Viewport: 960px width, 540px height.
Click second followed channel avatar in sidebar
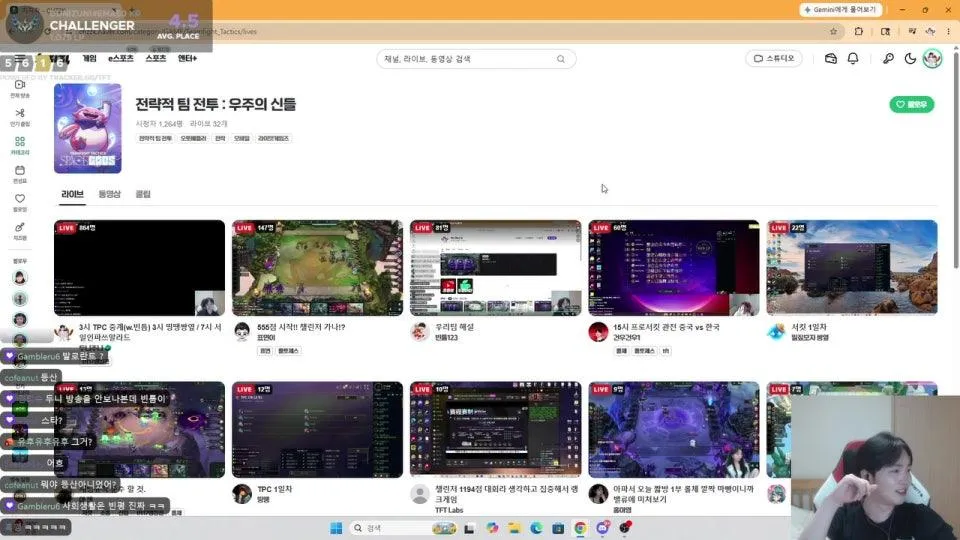pos(20,299)
